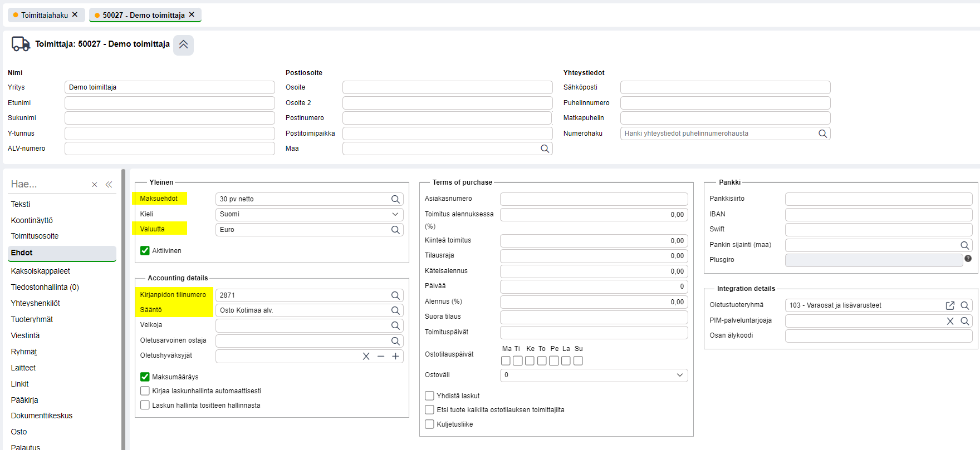Clear the sidebar search with X
The image size is (980, 450).
click(x=95, y=185)
